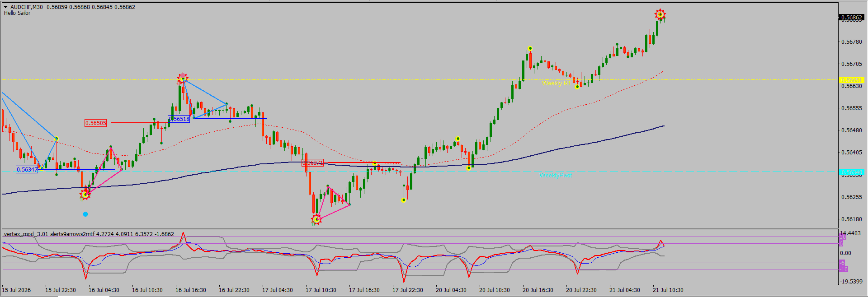This screenshot has width=868, height=297.
Task: Click the yellow 0.56651 price axis tag
Action: point(851,80)
